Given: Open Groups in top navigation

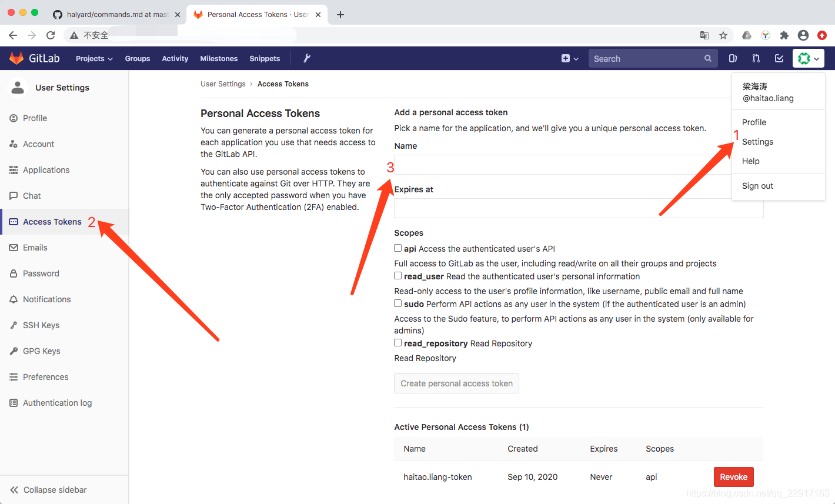Looking at the screenshot, I should [138, 59].
